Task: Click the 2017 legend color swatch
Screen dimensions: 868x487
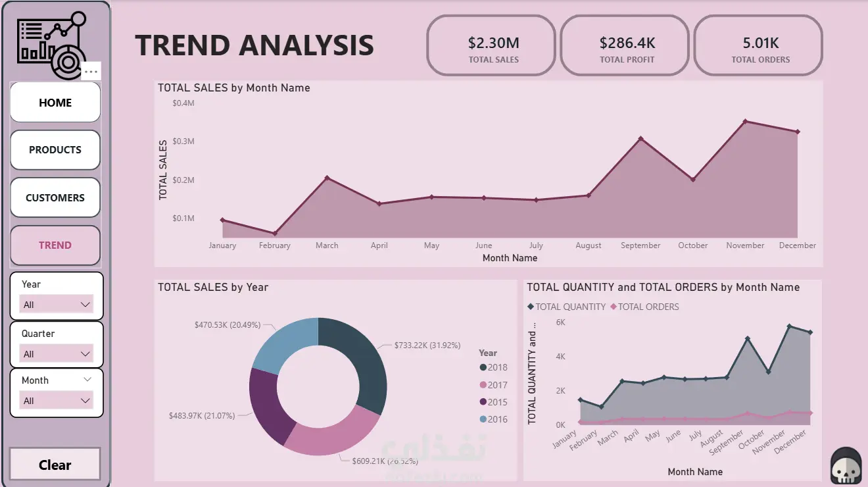Action: pyautogui.click(x=483, y=385)
